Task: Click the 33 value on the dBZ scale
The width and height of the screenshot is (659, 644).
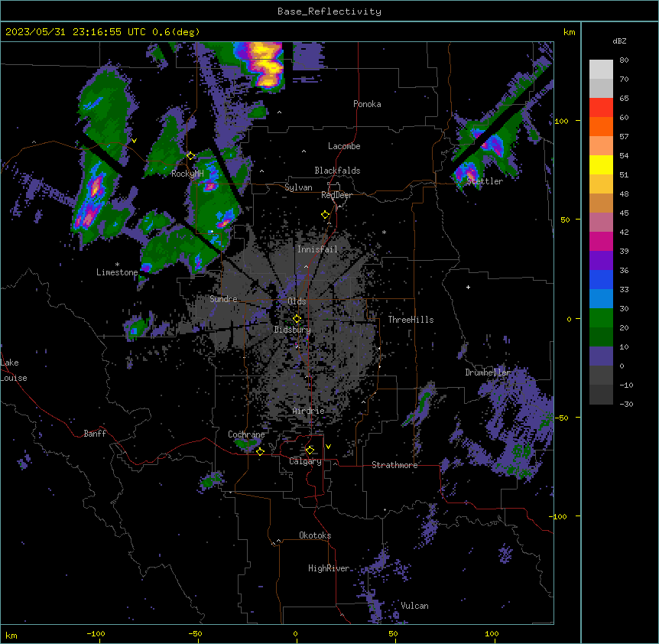Action: click(x=624, y=290)
